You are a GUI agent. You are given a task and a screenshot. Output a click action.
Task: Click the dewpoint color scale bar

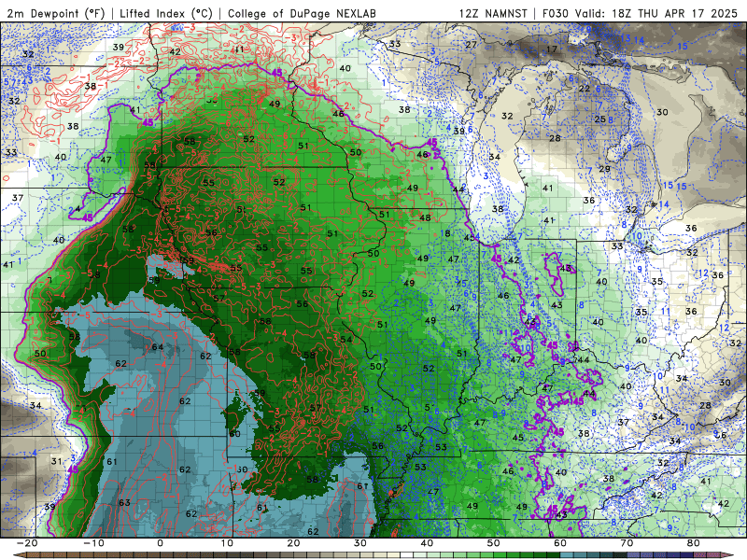tap(373, 555)
